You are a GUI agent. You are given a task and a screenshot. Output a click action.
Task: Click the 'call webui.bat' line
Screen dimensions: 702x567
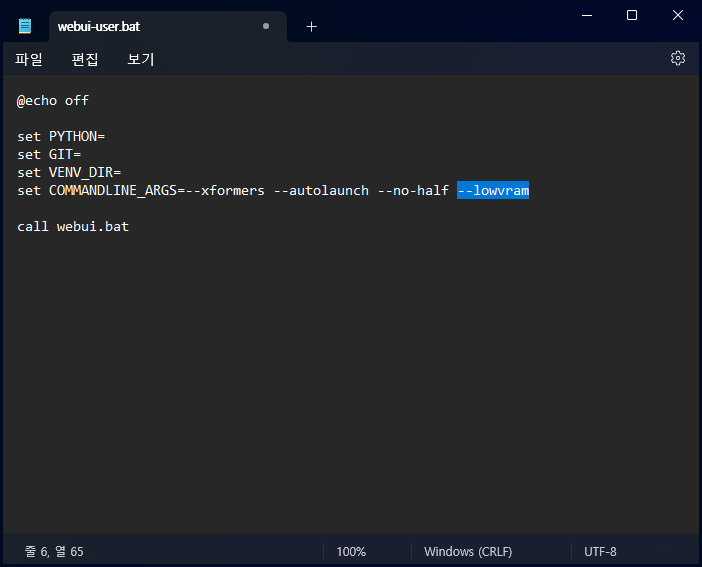pos(73,226)
